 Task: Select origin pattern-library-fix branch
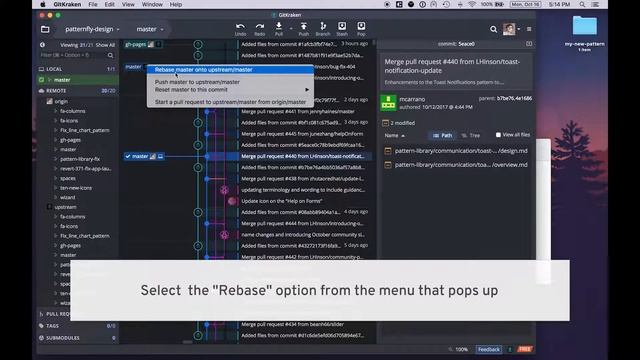tap(80, 159)
